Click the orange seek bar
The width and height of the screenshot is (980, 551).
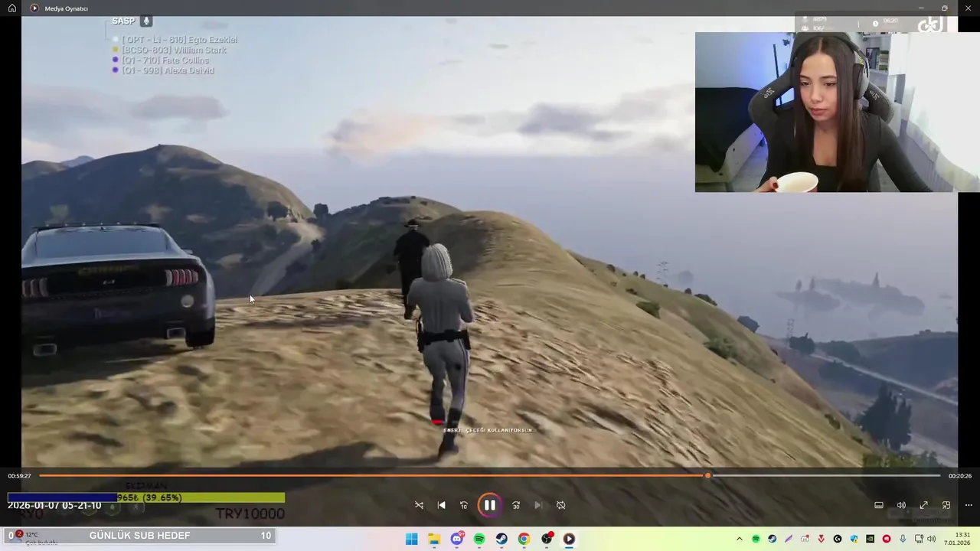[490, 475]
